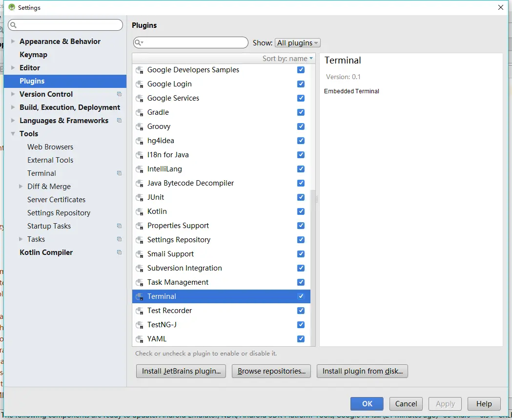The height and width of the screenshot is (420, 512).
Task: Toggle the Groovy plugin checkbox
Action: (x=301, y=126)
